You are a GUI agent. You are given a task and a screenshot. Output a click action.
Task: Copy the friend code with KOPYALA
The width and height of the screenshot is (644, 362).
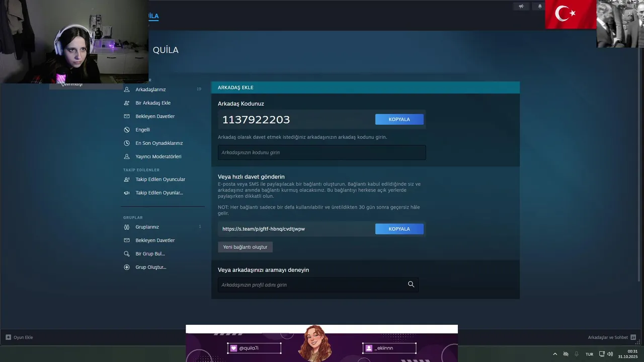[399, 120]
